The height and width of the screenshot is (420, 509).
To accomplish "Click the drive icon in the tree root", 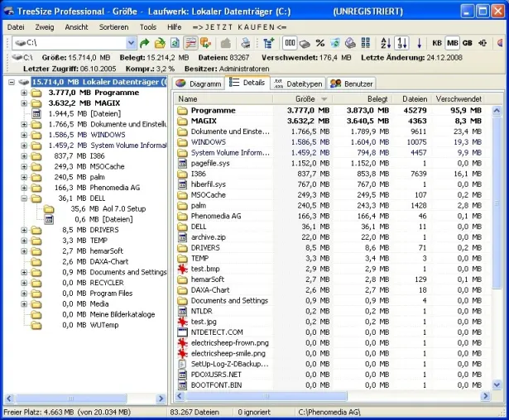I will pos(24,82).
